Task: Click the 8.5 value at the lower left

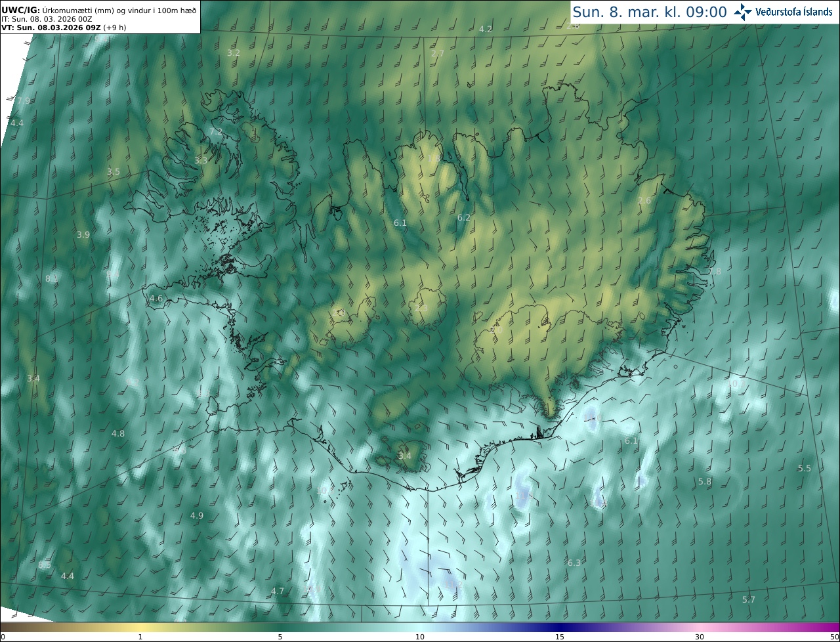Action: [45, 565]
